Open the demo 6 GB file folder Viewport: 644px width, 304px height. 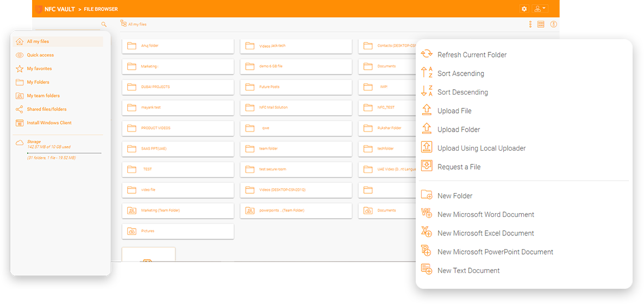tap(296, 66)
